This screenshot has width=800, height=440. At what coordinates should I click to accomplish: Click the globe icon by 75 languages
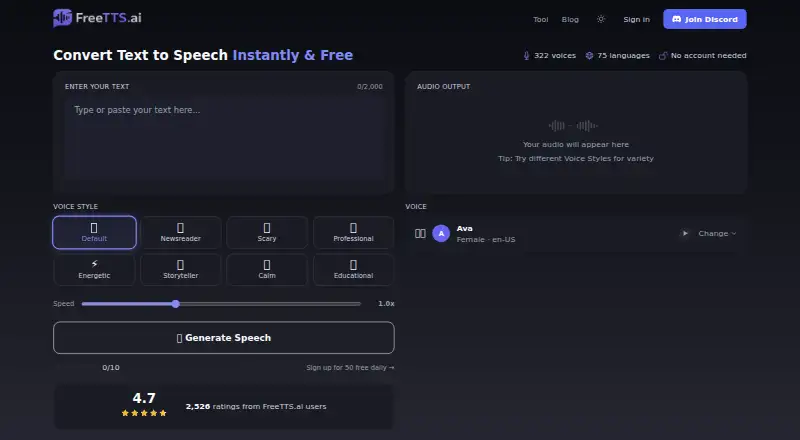point(589,56)
